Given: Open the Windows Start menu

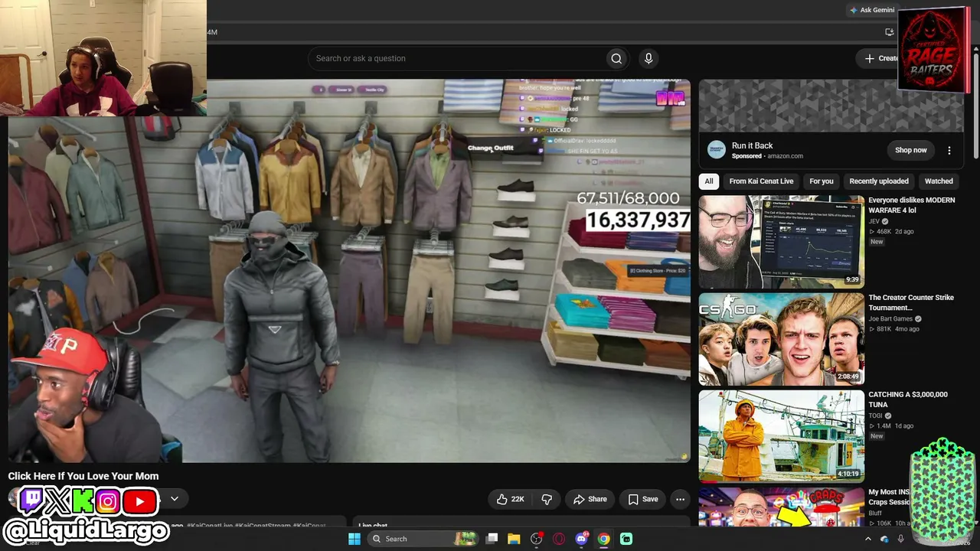Looking at the screenshot, I should [x=354, y=539].
